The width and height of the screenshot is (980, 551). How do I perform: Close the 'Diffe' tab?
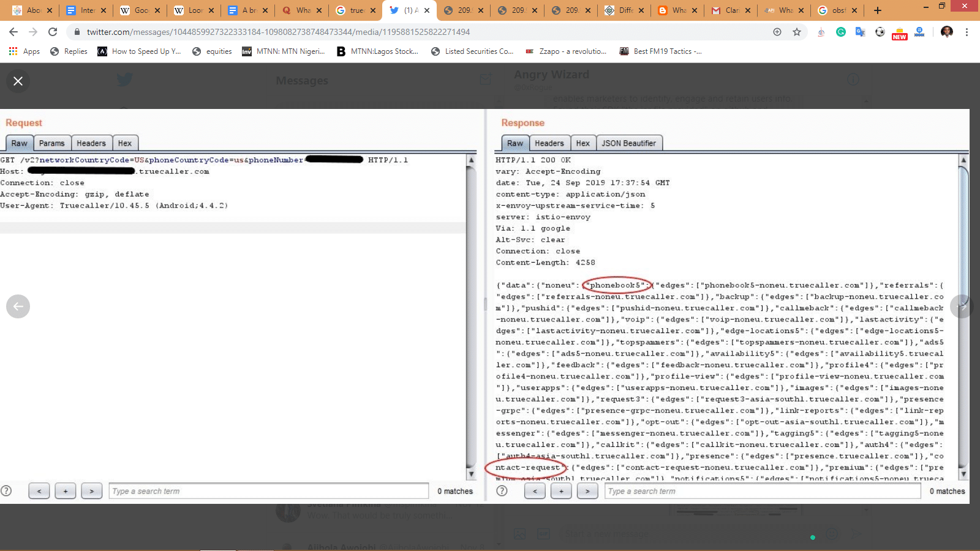click(641, 10)
